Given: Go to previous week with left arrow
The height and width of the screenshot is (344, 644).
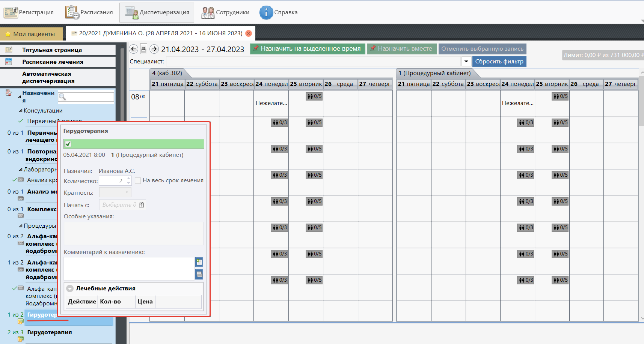Looking at the screenshot, I should click(133, 49).
